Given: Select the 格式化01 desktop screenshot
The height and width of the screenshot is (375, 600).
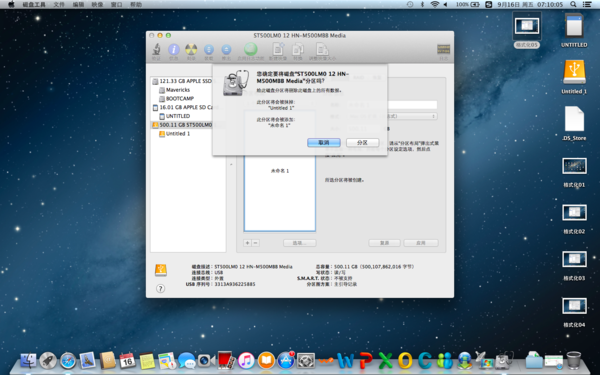Looking at the screenshot, I should (x=574, y=172).
